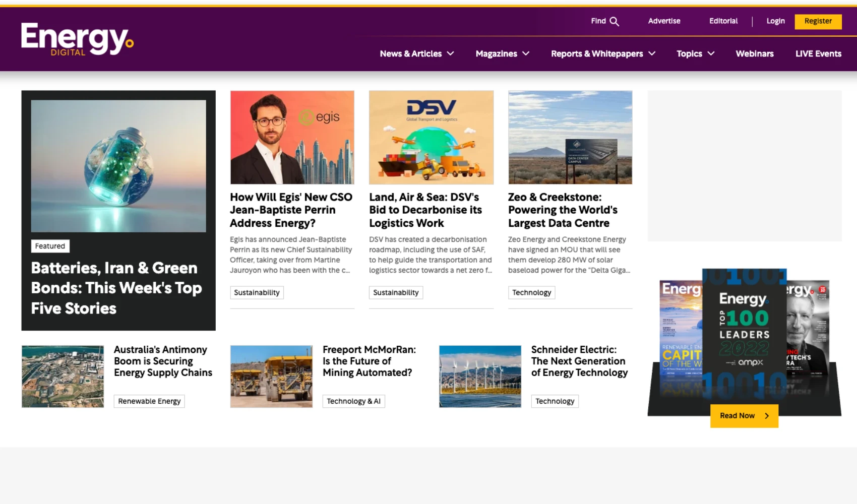This screenshot has width=857, height=504.
Task: Select the Webinars menu item
Action: pyautogui.click(x=755, y=53)
